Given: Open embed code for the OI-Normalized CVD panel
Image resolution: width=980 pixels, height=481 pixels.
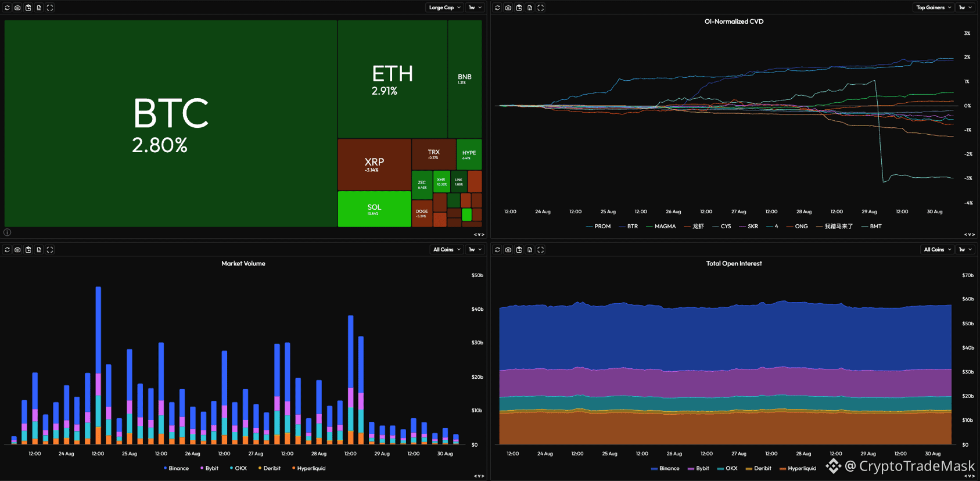Looking at the screenshot, I should (x=969, y=235).
